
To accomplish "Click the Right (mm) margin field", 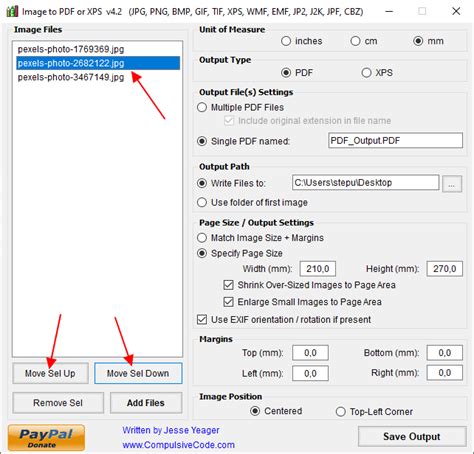I will [445, 373].
